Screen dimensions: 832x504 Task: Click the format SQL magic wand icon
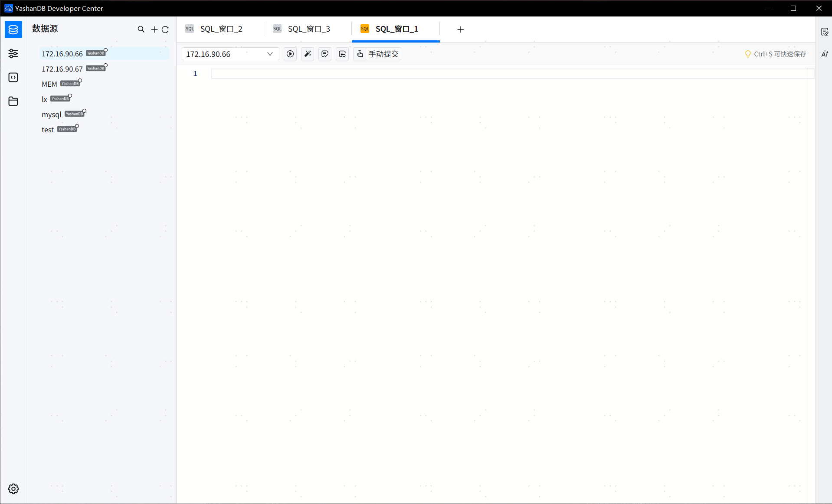[308, 54]
